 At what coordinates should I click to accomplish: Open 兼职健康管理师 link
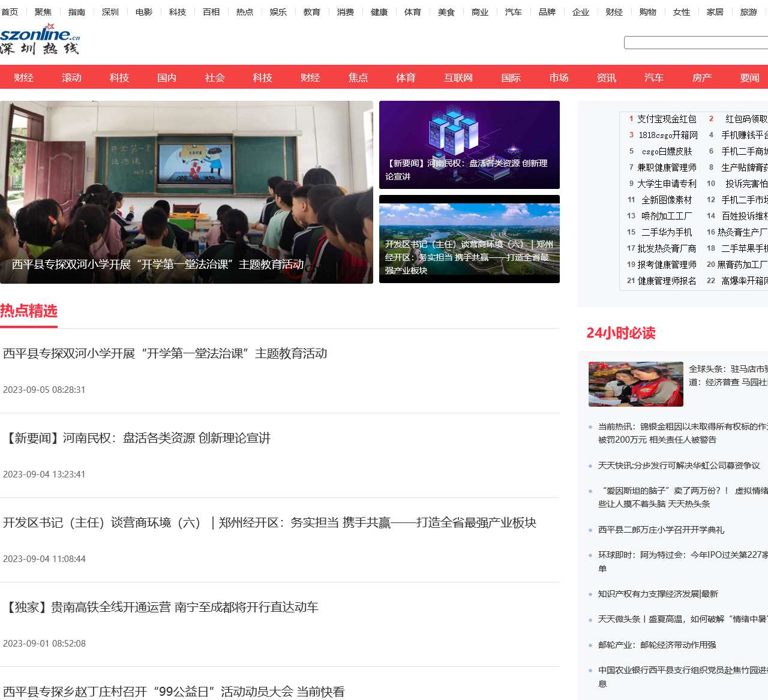coord(667,167)
